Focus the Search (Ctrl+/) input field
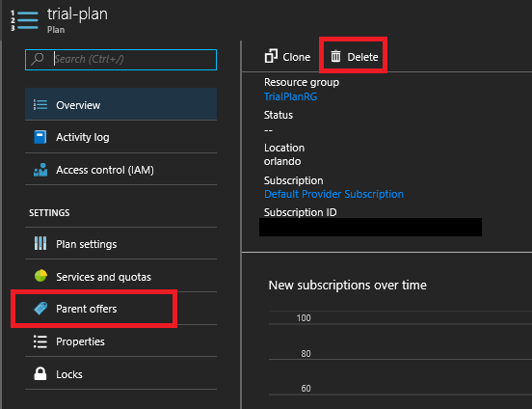Viewport: 532px width, 409px height. pos(120,60)
